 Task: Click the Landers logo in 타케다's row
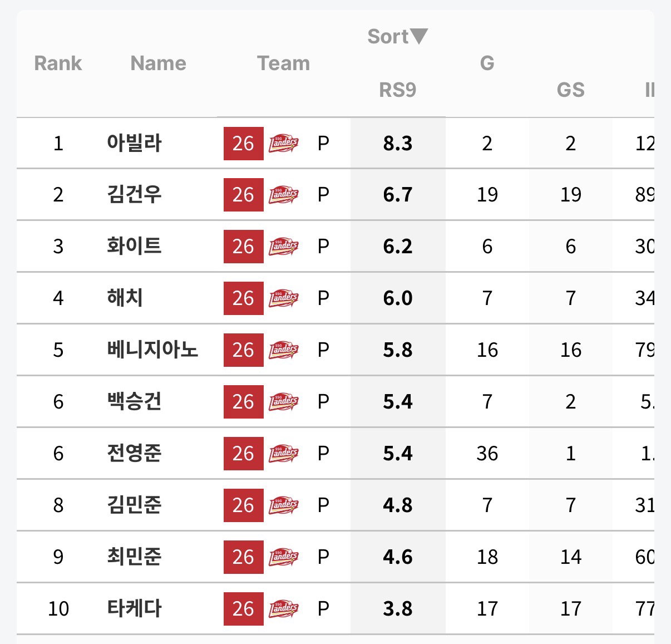click(284, 609)
